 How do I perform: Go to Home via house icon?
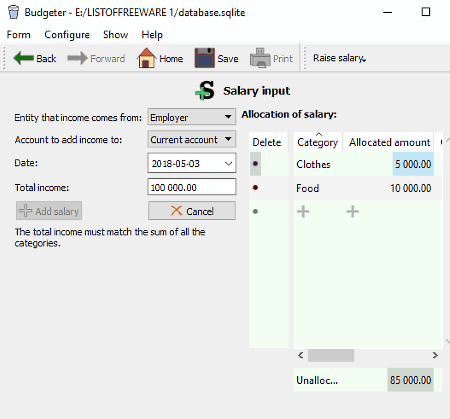(146, 58)
